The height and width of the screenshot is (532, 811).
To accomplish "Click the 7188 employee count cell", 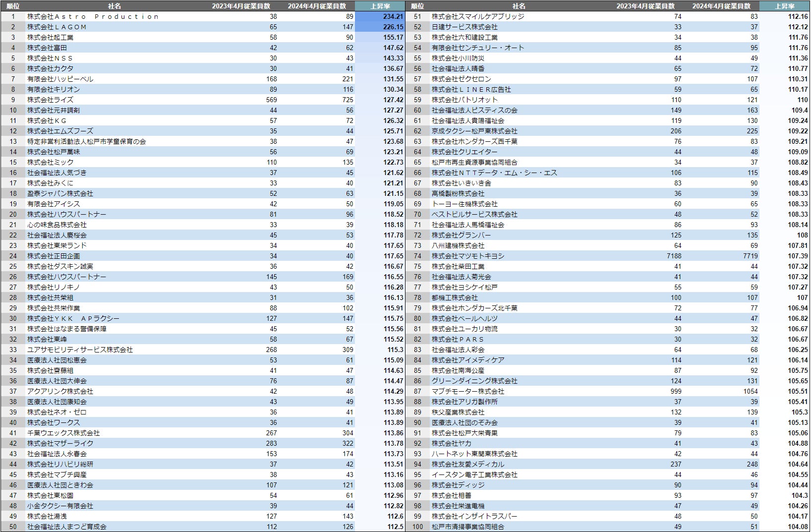I will 674,256.
